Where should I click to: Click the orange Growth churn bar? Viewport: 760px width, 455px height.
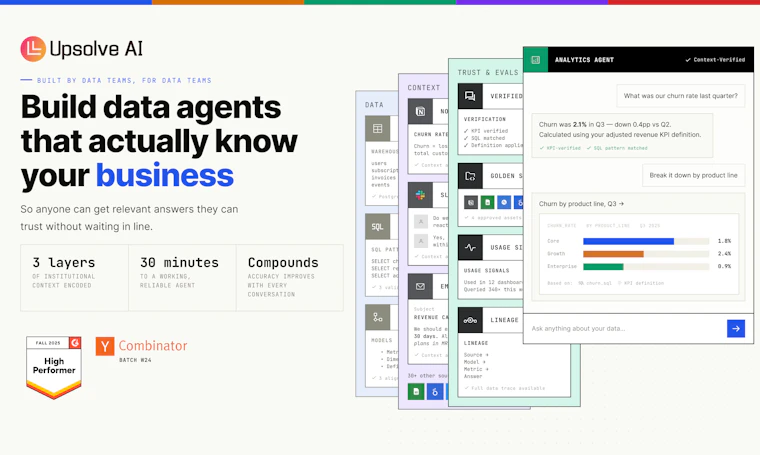tap(613, 253)
